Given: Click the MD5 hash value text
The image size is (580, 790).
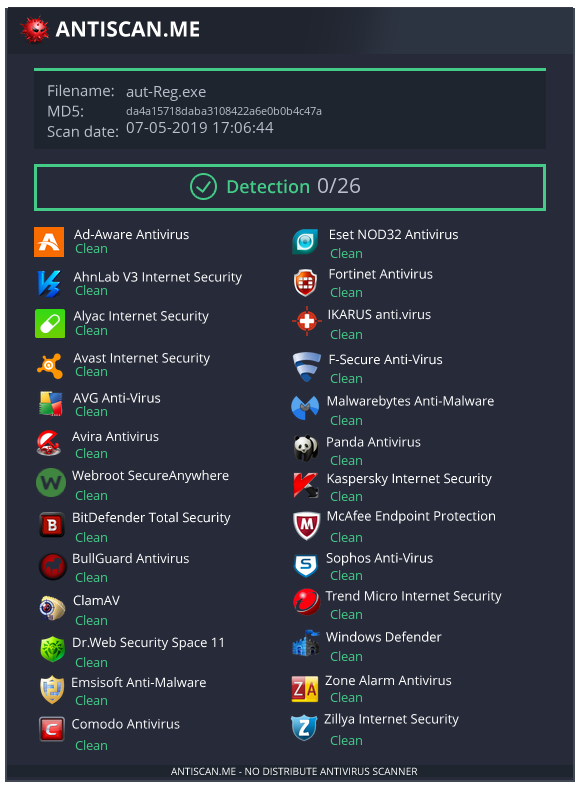Looking at the screenshot, I should [224, 111].
